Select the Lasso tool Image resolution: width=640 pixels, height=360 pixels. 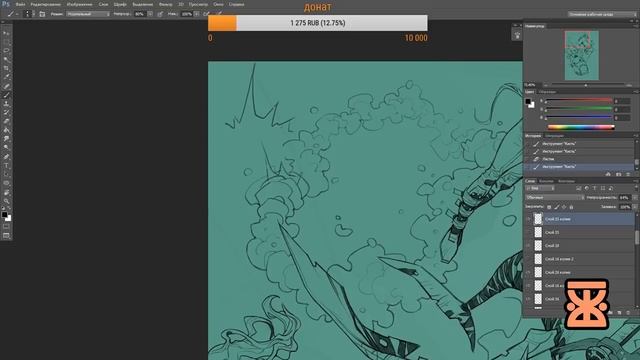click(x=6, y=51)
